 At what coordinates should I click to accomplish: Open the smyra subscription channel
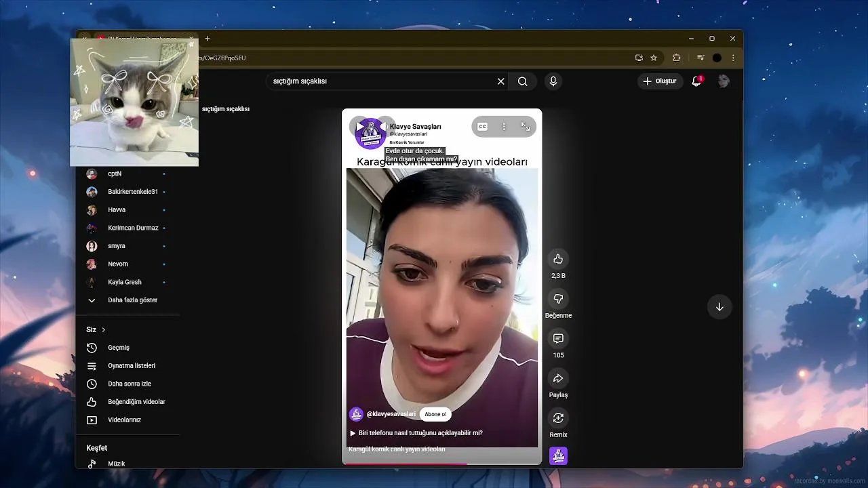coord(127,246)
